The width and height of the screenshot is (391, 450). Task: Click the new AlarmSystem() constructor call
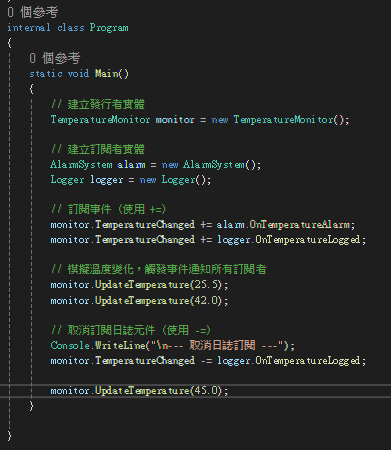click(x=211, y=165)
